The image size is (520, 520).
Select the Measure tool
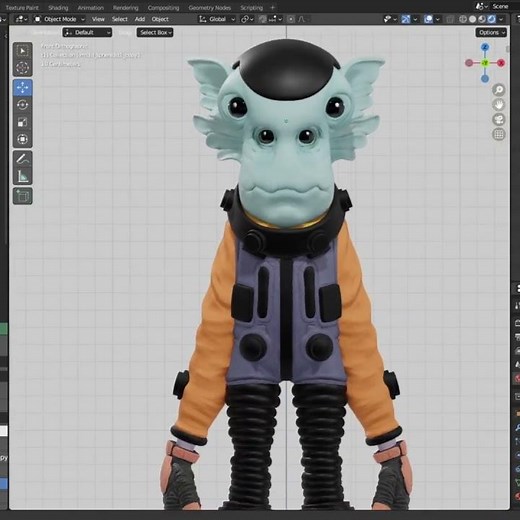pyautogui.click(x=22, y=176)
